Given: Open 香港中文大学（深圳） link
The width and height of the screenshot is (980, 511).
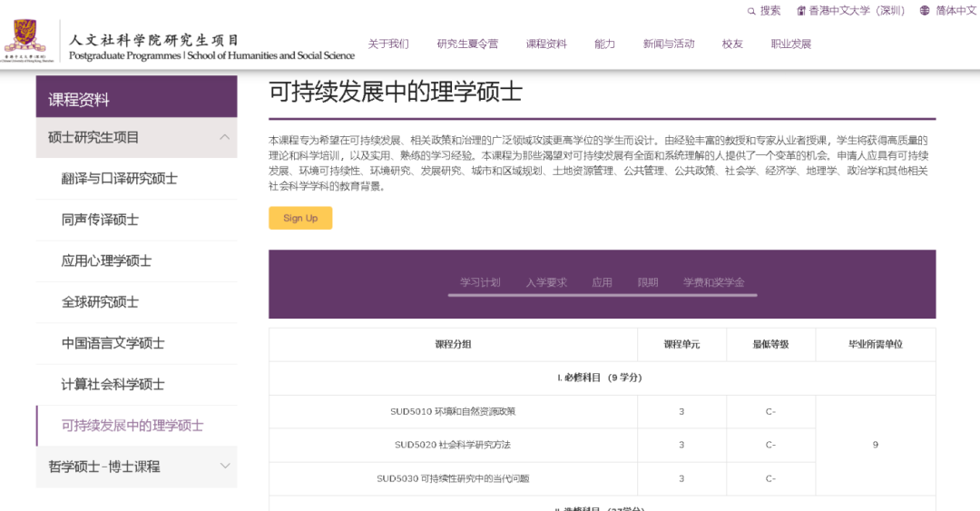Looking at the screenshot, I should (x=857, y=11).
